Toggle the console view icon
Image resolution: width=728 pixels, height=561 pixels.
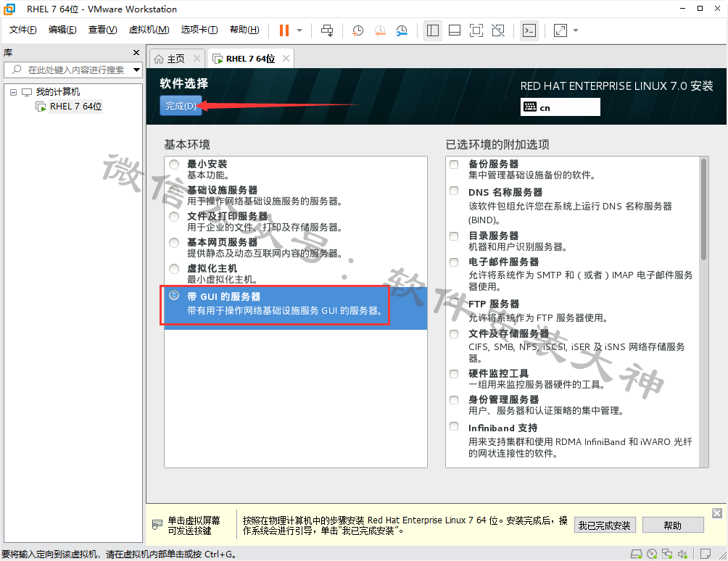(529, 30)
